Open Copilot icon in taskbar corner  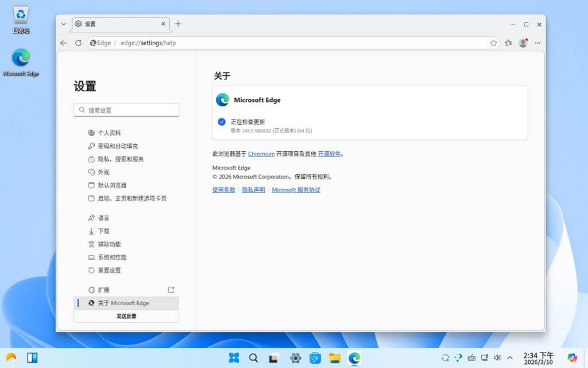572,358
